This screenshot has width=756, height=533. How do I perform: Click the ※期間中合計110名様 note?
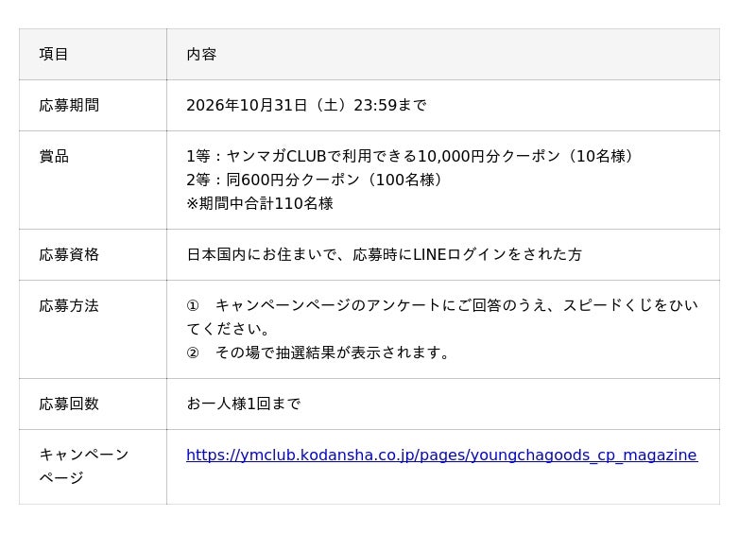pyautogui.click(x=259, y=203)
